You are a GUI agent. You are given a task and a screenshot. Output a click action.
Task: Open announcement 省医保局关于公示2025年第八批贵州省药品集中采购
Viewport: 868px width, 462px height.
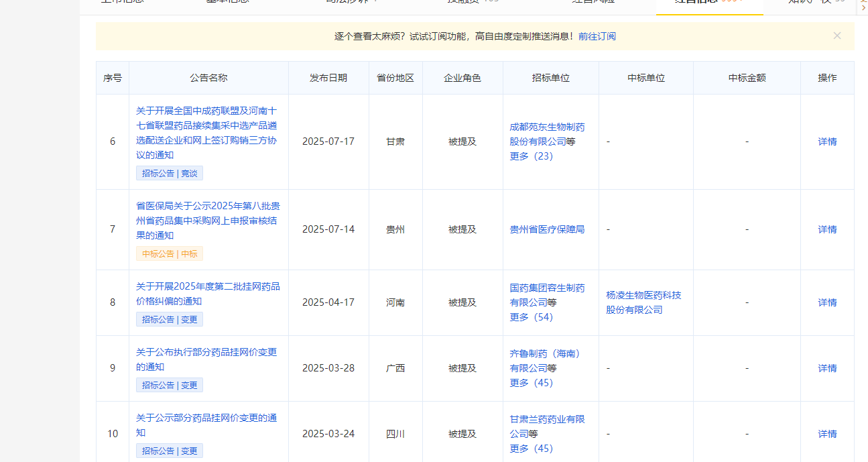[208, 221]
